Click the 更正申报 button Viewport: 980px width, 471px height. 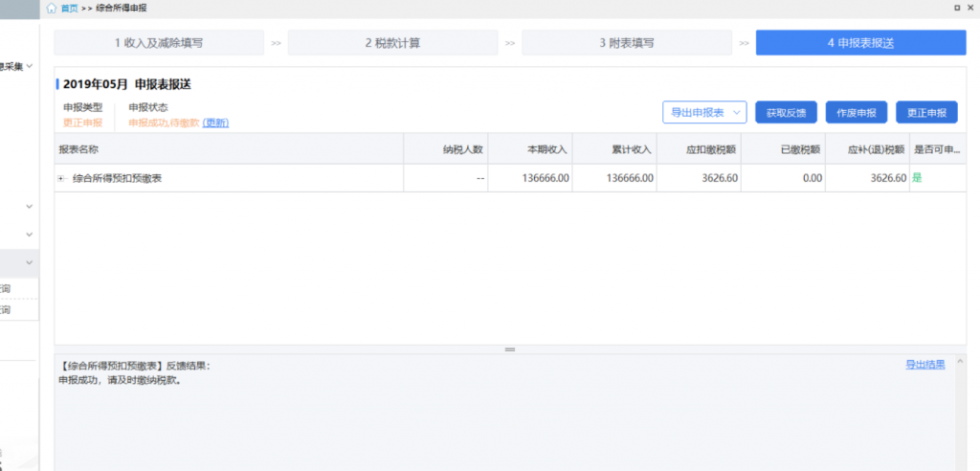coord(925,112)
